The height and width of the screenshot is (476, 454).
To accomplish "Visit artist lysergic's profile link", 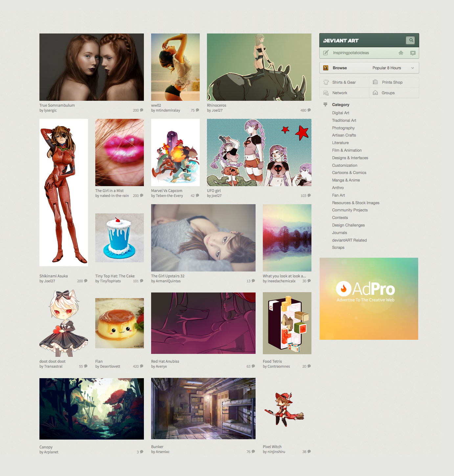I will tap(50, 110).
